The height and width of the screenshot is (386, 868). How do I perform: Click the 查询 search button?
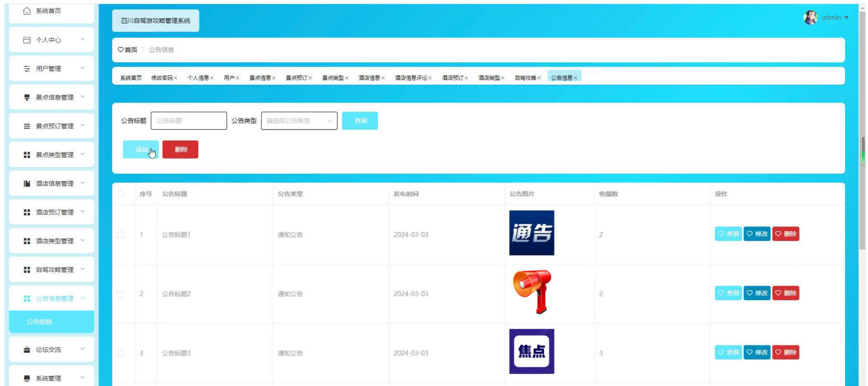pyautogui.click(x=360, y=121)
